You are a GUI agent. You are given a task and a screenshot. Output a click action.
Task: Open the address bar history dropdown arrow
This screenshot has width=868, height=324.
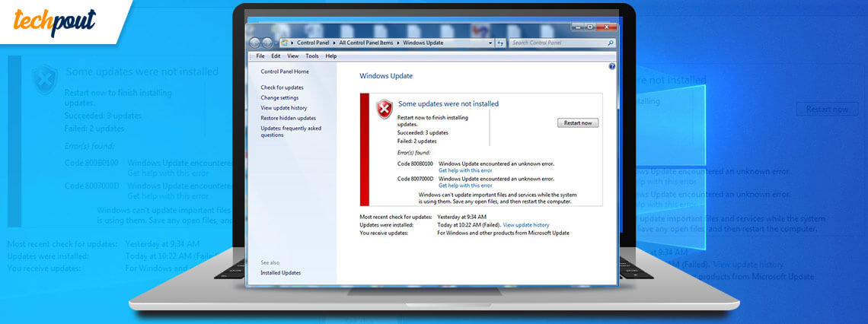[x=490, y=43]
